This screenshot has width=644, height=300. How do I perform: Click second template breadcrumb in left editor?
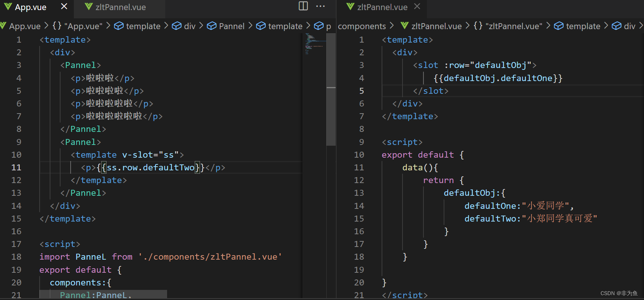285,26
